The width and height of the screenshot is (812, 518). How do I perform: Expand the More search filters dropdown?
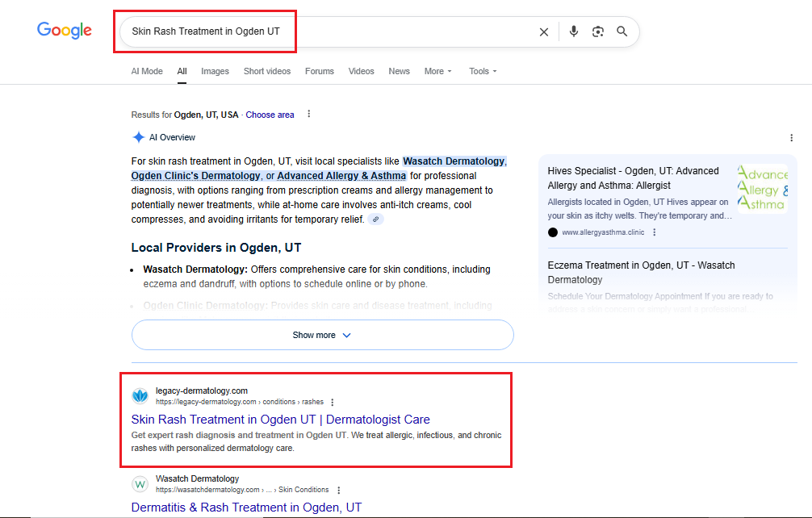click(x=437, y=71)
